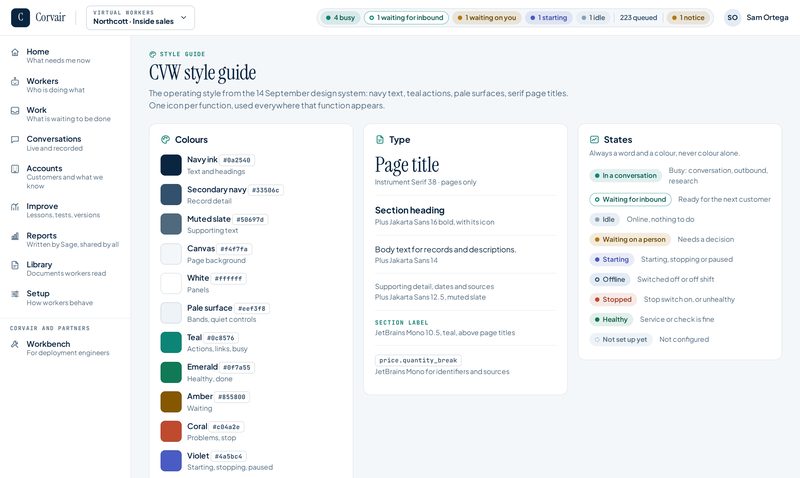Click the 1 idle status pill

point(593,17)
